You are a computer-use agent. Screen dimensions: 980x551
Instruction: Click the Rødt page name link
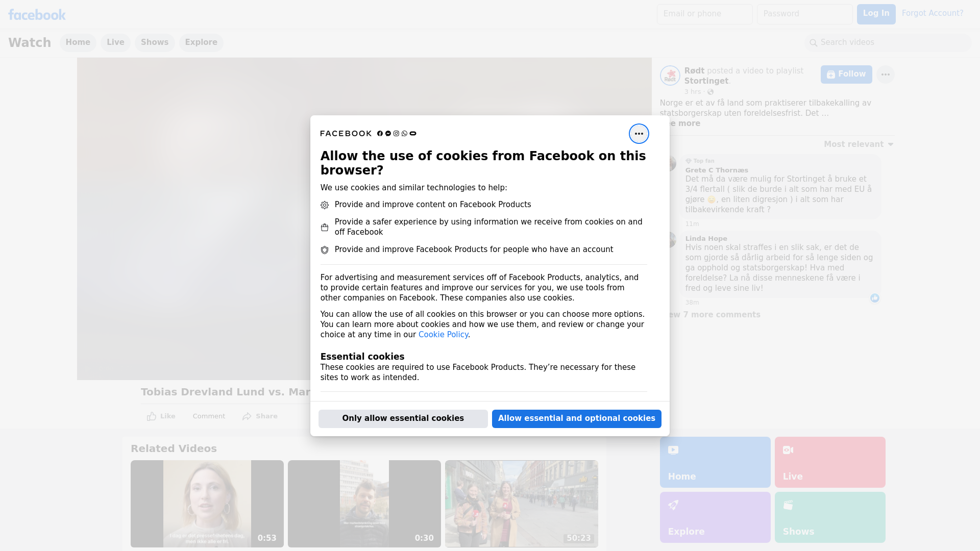(694, 71)
